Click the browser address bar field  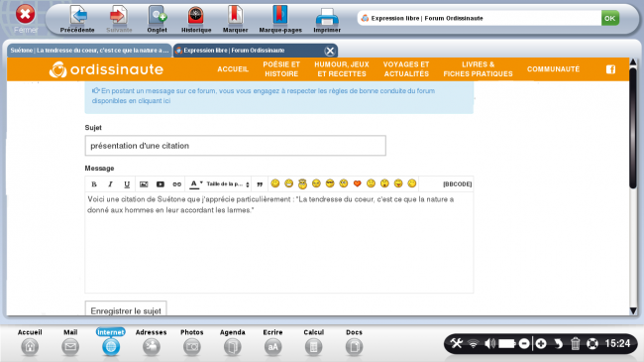[479, 18]
